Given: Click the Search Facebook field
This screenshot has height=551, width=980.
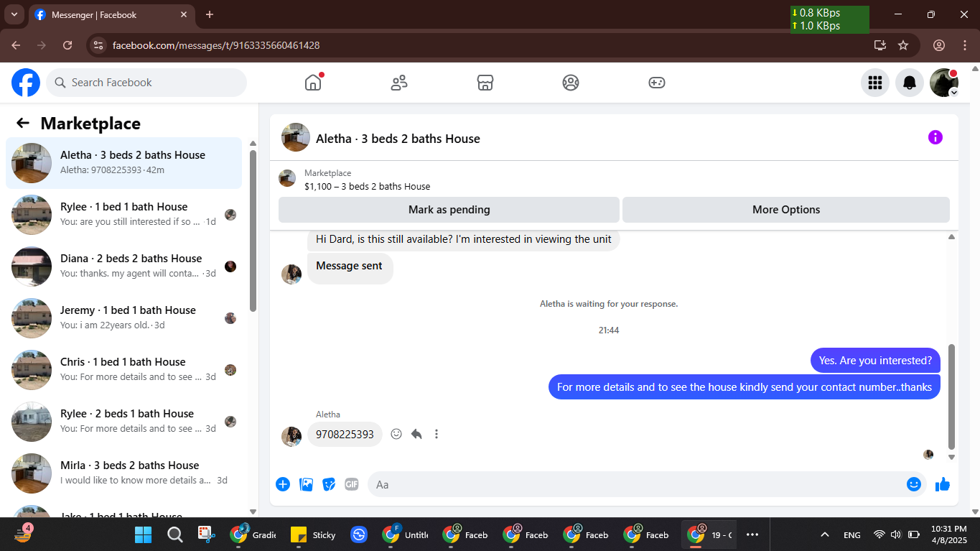Looking at the screenshot, I should 146,83.
